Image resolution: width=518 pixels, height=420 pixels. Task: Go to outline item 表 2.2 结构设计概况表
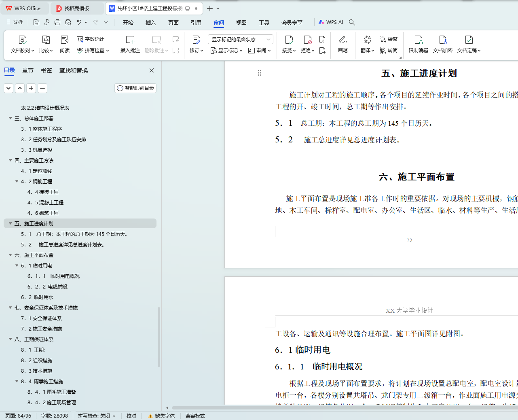pyautogui.click(x=45, y=108)
